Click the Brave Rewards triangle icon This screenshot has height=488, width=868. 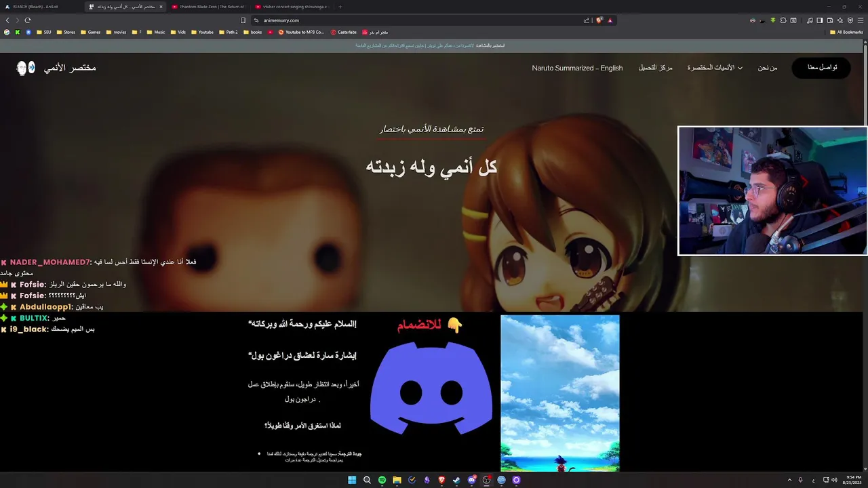point(610,20)
